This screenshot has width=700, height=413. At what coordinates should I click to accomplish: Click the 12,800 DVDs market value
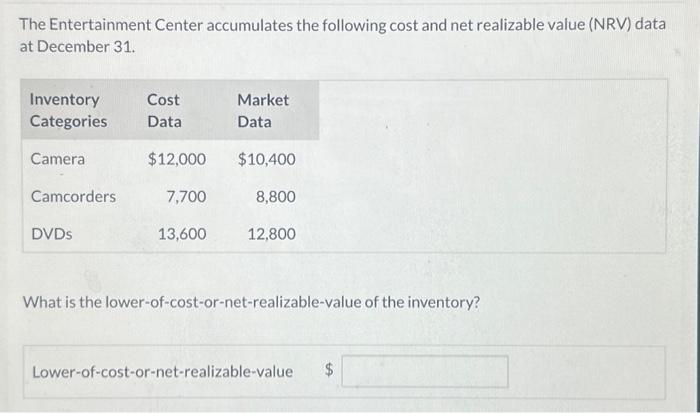(271, 234)
